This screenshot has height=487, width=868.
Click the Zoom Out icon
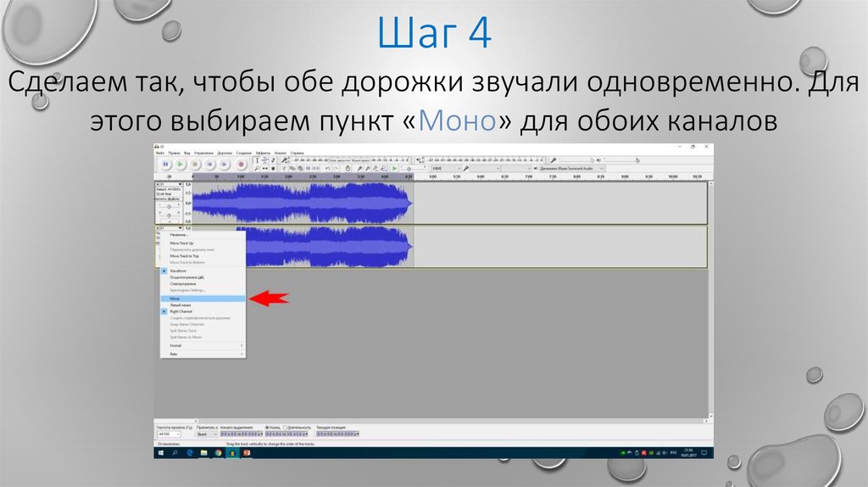[x=368, y=169]
